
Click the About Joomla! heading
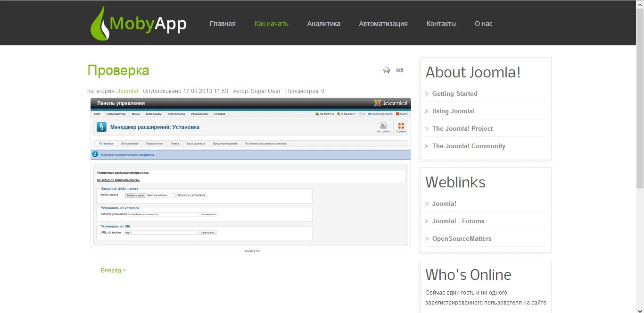coord(473,72)
